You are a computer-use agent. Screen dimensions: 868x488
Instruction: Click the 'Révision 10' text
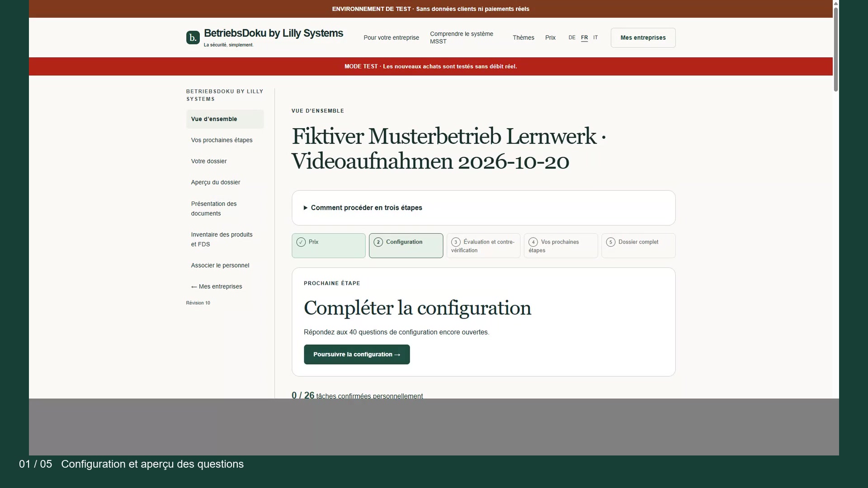click(198, 303)
